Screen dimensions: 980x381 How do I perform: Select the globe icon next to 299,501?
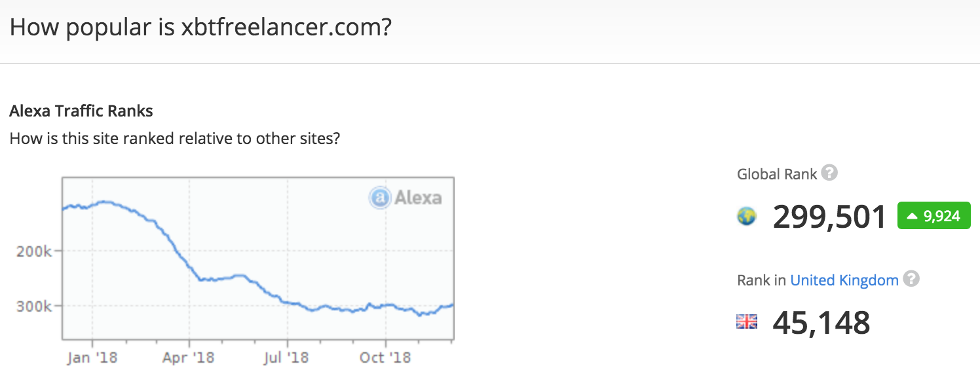click(747, 216)
